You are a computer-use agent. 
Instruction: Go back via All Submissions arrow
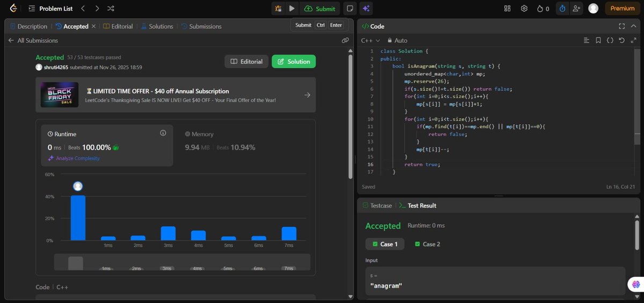click(11, 40)
